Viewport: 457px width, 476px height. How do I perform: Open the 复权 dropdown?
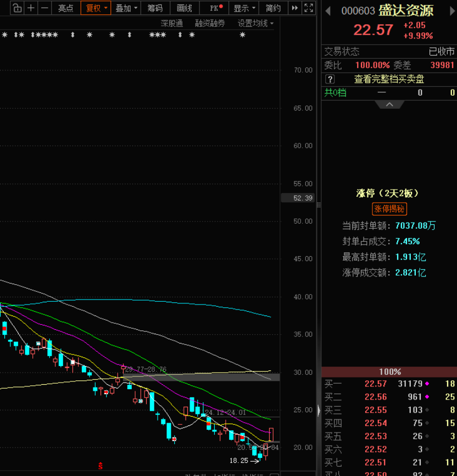click(x=96, y=8)
